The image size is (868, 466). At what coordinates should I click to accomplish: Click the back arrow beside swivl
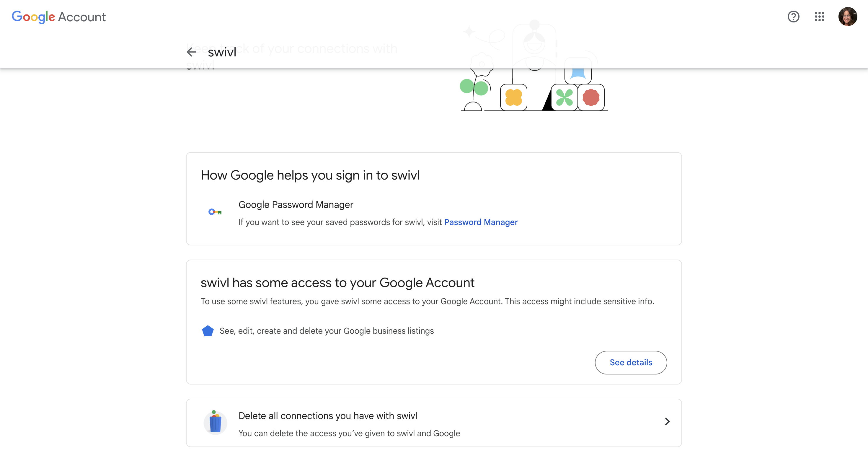tap(191, 52)
